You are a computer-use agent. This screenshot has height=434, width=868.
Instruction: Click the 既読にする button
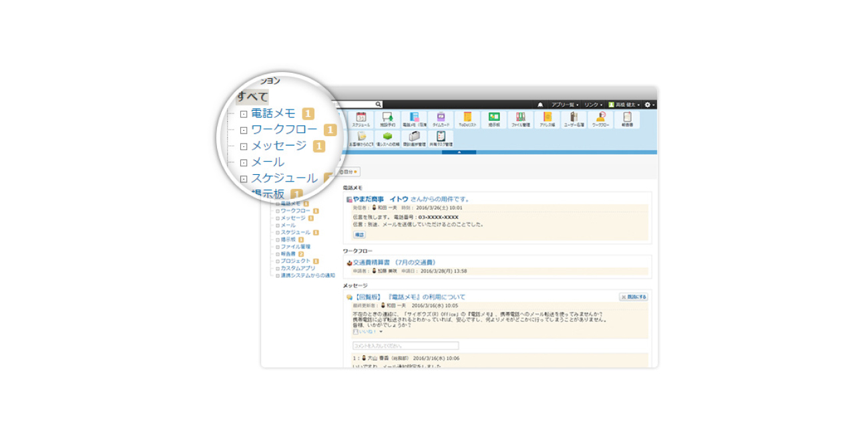pos(633,297)
